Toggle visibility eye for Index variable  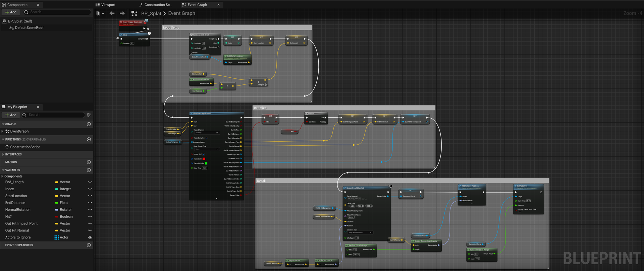pyautogui.click(x=90, y=189)
